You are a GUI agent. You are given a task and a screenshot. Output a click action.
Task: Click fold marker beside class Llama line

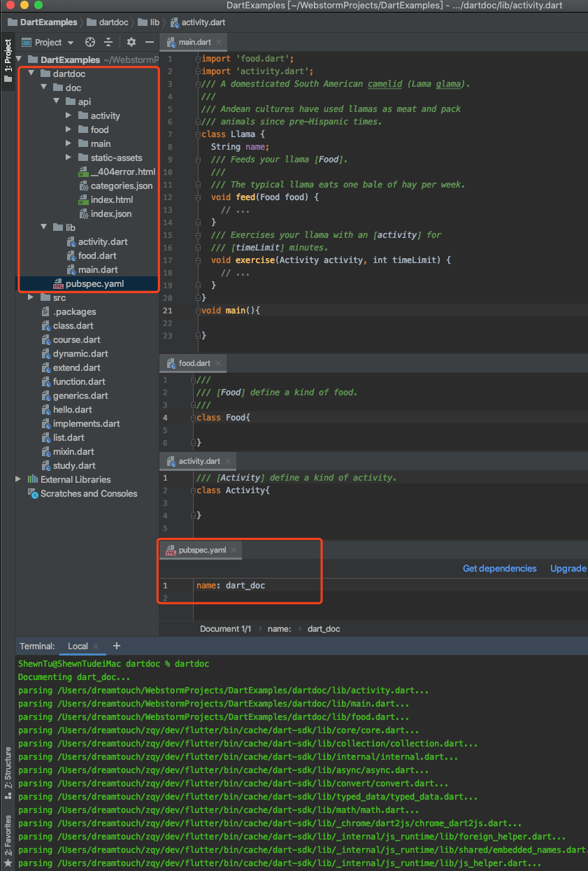[x=198, y=134]
